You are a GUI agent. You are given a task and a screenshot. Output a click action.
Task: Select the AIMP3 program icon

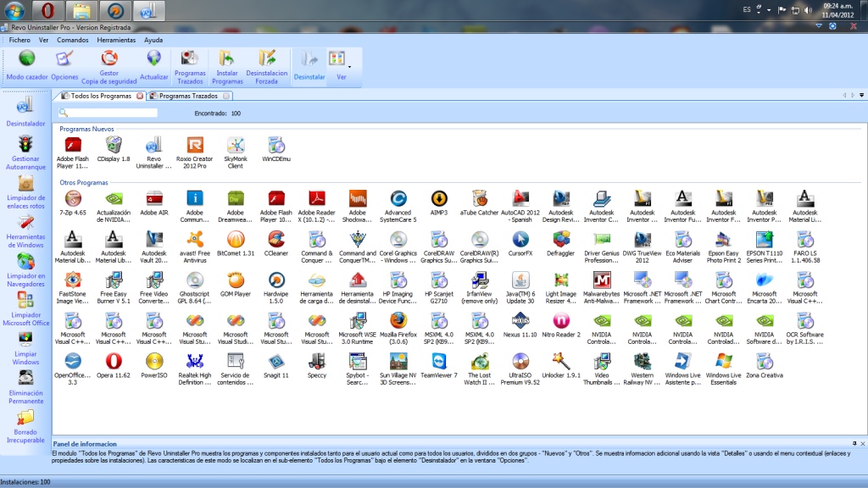tap(439, 202)
